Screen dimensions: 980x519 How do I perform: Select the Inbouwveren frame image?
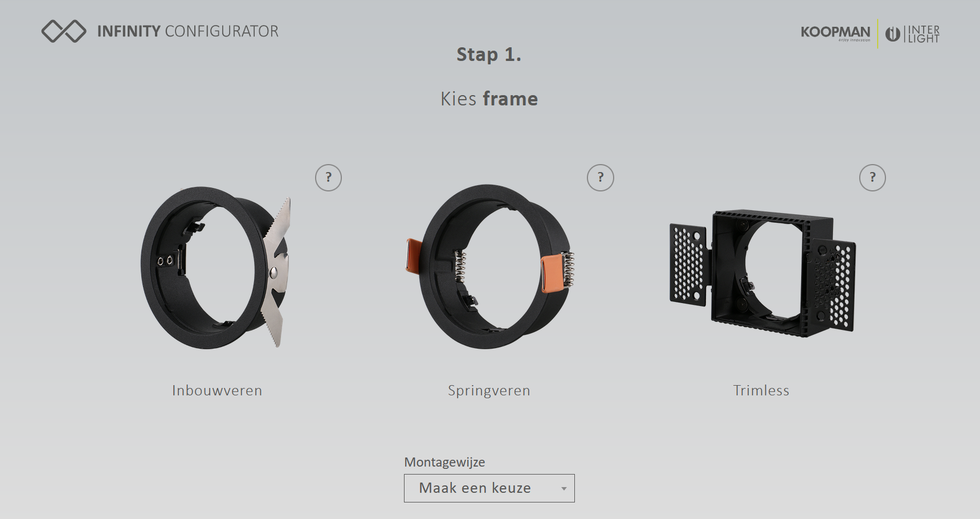point(217,267)
